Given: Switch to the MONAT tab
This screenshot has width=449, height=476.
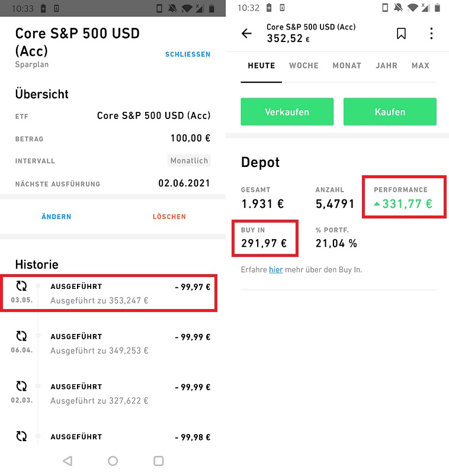Looking at the screenshot, I should (347, 66).
